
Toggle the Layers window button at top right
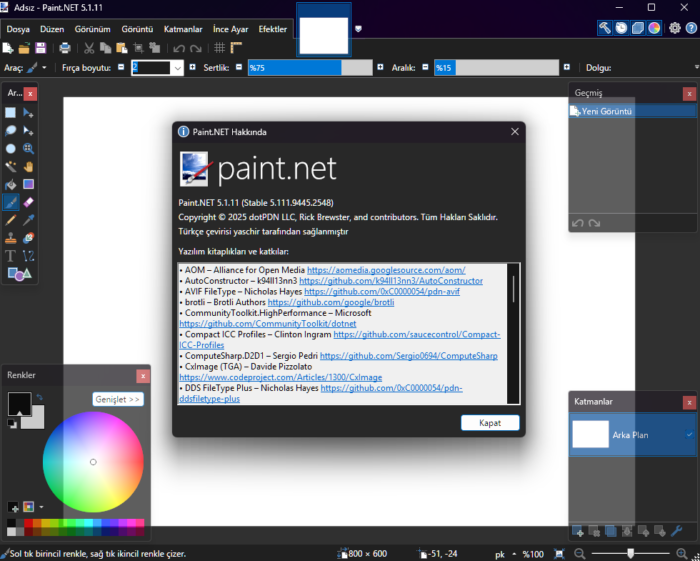[x=638, y=28]
